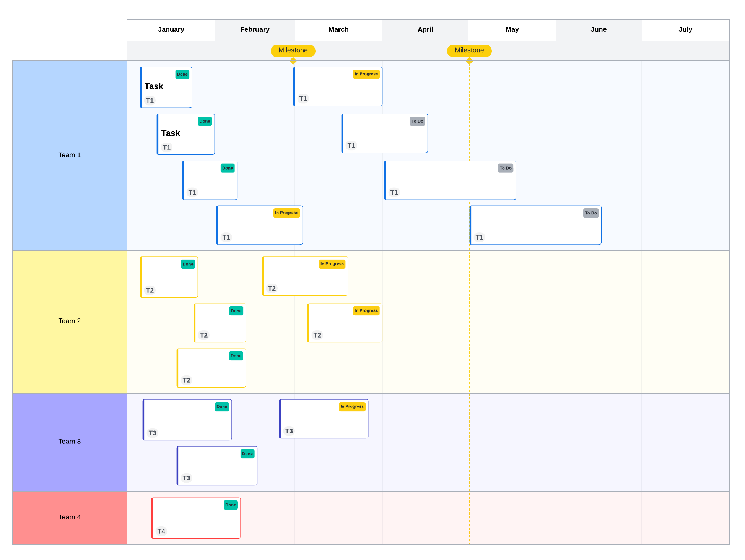Image resolution: width=745 pixels, height=560 pixels.
Task: Select the January month header
Action: 171,30
